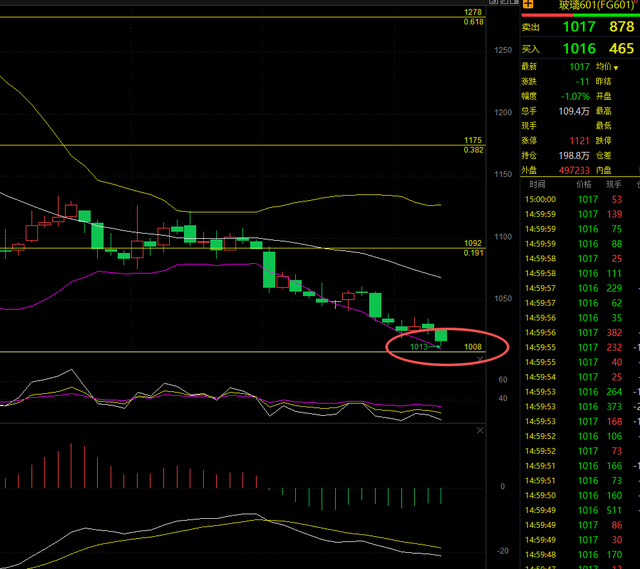This screenshot has width=640, height=569.
Task: Select the bid volume 465
Action: pyautogui.click(x=622, y=49)
